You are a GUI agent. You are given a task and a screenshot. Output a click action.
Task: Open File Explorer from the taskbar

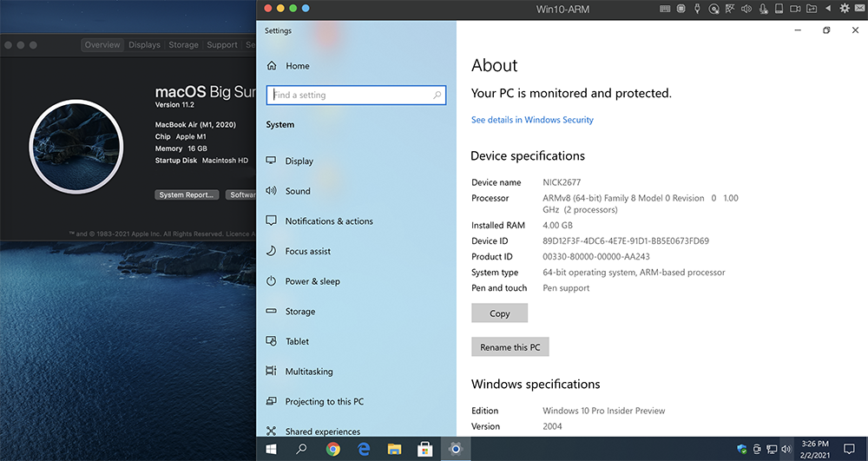coord(394,449)
